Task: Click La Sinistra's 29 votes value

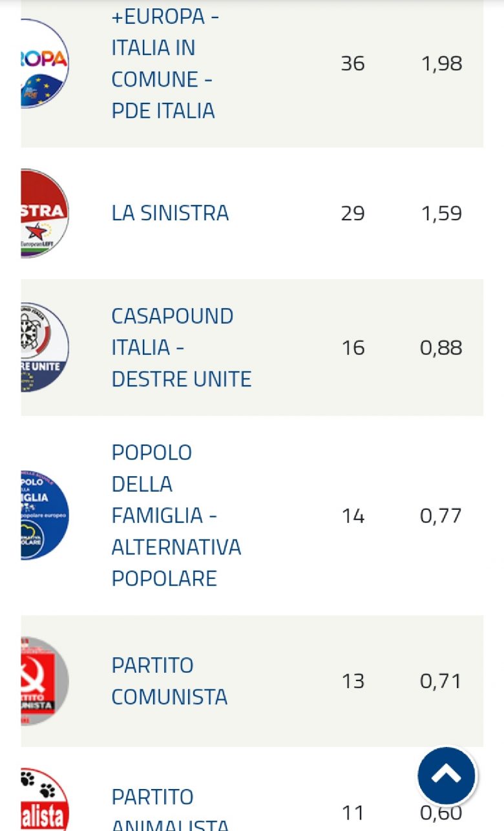Action: click(353, 213)
